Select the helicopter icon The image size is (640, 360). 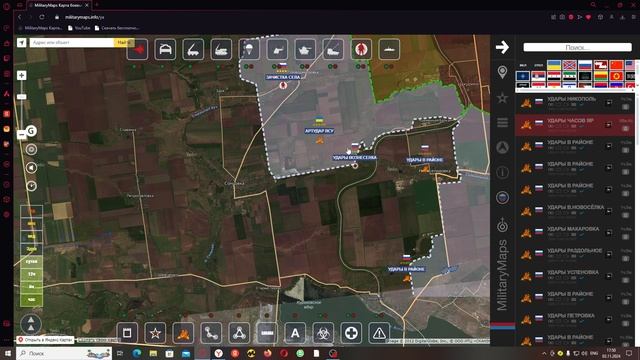coord(277,49)
